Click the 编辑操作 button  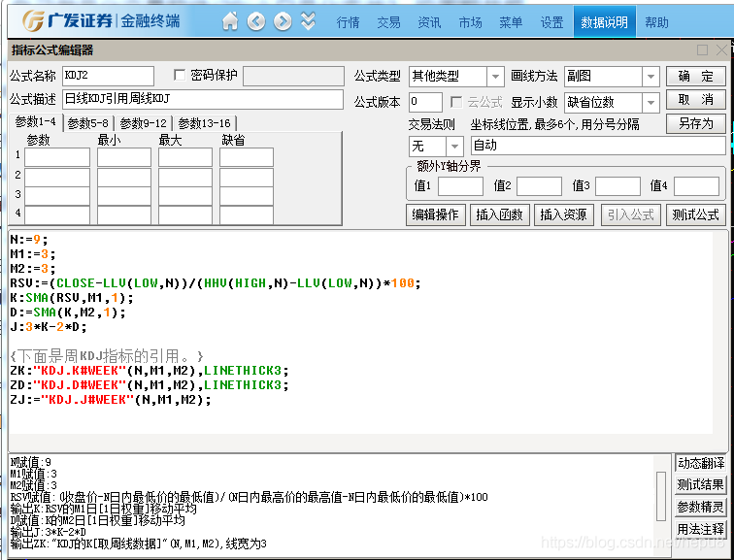point(435,214)
